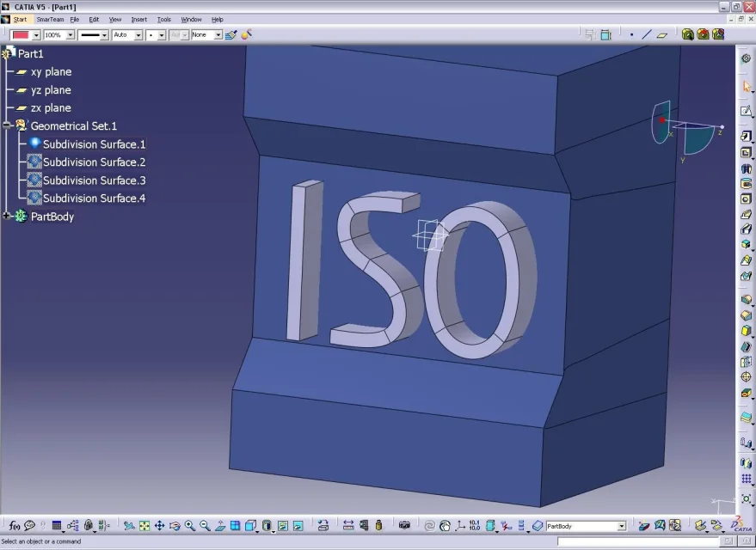The width and height of the screenshot is (756, 550).
Task: Click the comment bubble knowledge icon
Action: (x=29, y=525)
